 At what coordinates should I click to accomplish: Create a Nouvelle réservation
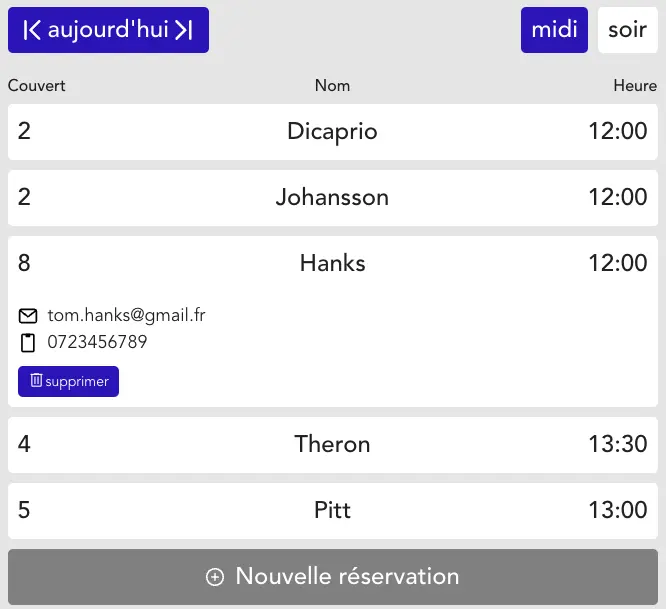click(x=333, y=577)
